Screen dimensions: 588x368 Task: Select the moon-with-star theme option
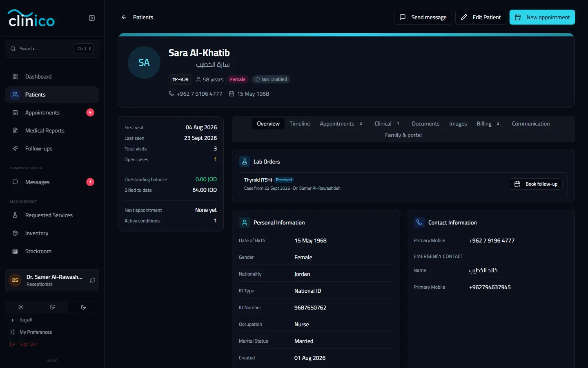coord(52,307)
